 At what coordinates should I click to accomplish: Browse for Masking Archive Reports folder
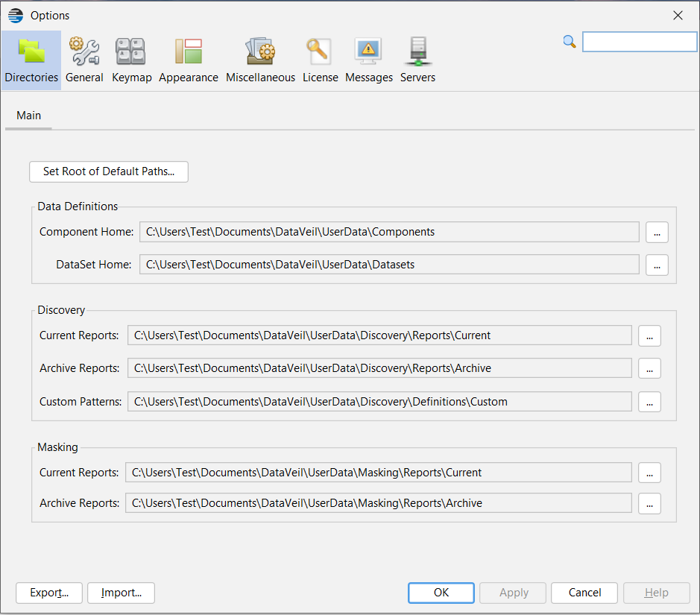[649, 503]
